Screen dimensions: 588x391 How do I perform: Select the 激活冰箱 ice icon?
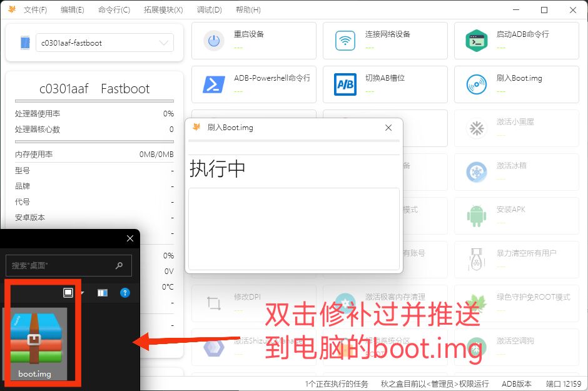(475, 172)
